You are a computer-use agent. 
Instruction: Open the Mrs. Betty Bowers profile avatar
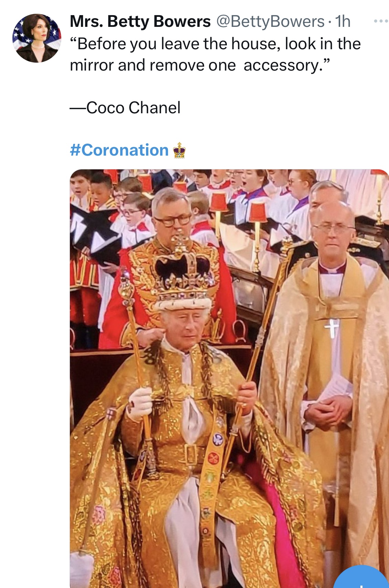tap(37, 38)
